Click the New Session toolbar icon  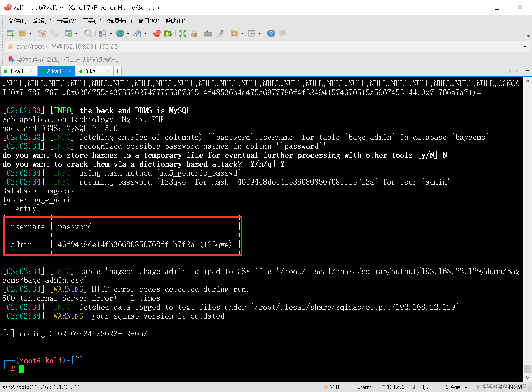coord(10,33)
